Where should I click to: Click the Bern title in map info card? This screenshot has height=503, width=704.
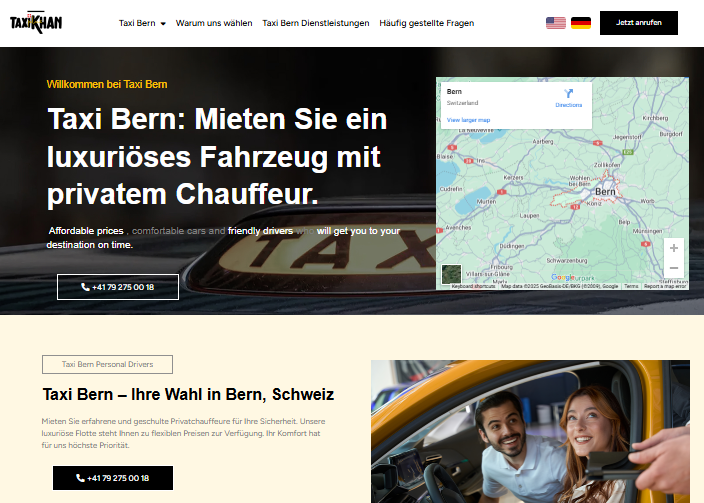454,91
